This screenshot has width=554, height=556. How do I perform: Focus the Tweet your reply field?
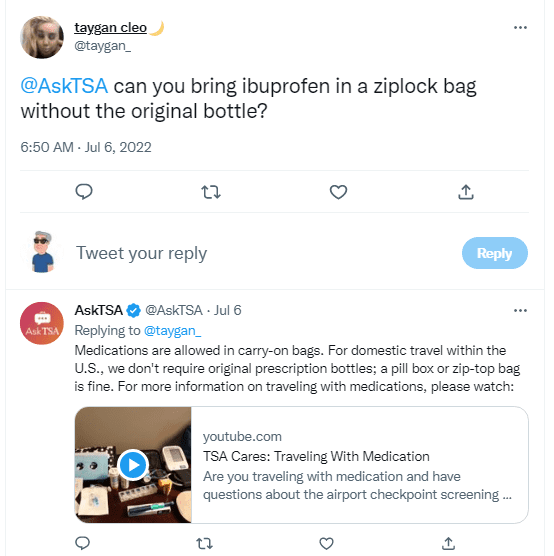tap(262, 253)
